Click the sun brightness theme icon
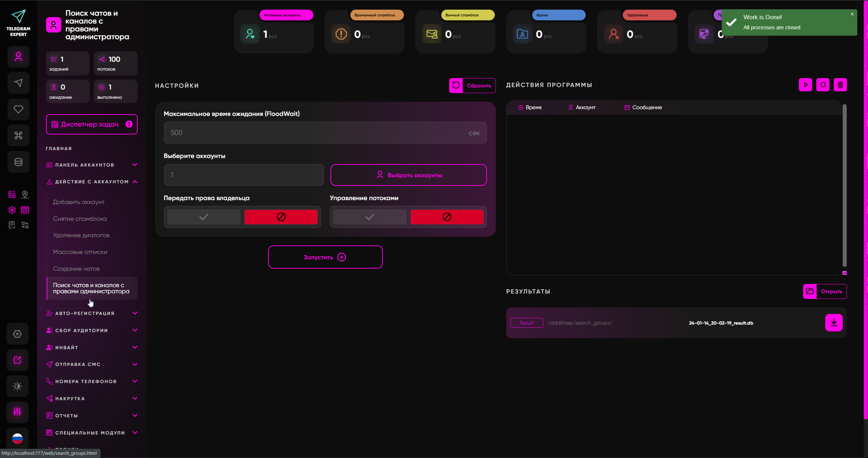Image resolution: width=868 pixels, height=458 pixels. pos(17,386)
